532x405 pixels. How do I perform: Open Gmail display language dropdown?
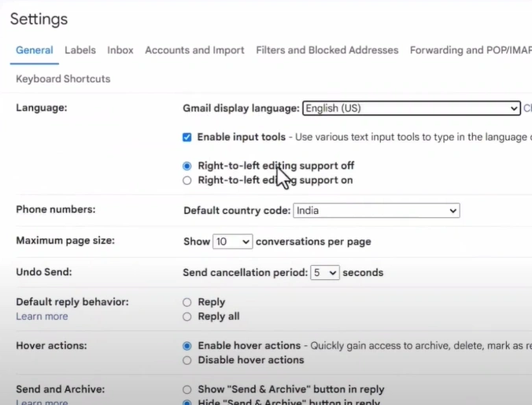tap(412, 108)
